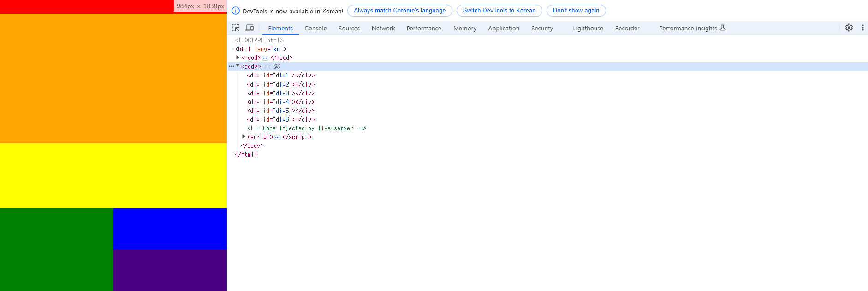Open the Performance insights tab
This screenshot has width=868, height=291.
[x=692, y=28]
